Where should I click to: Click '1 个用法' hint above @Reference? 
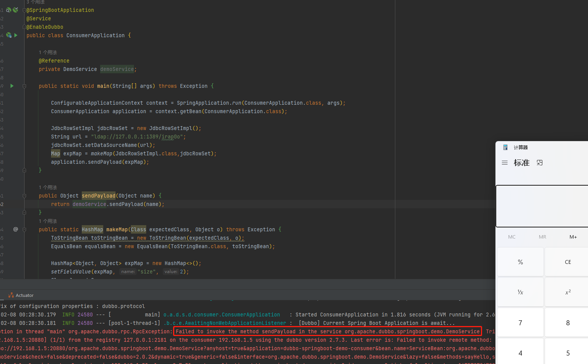pos(48,52)
